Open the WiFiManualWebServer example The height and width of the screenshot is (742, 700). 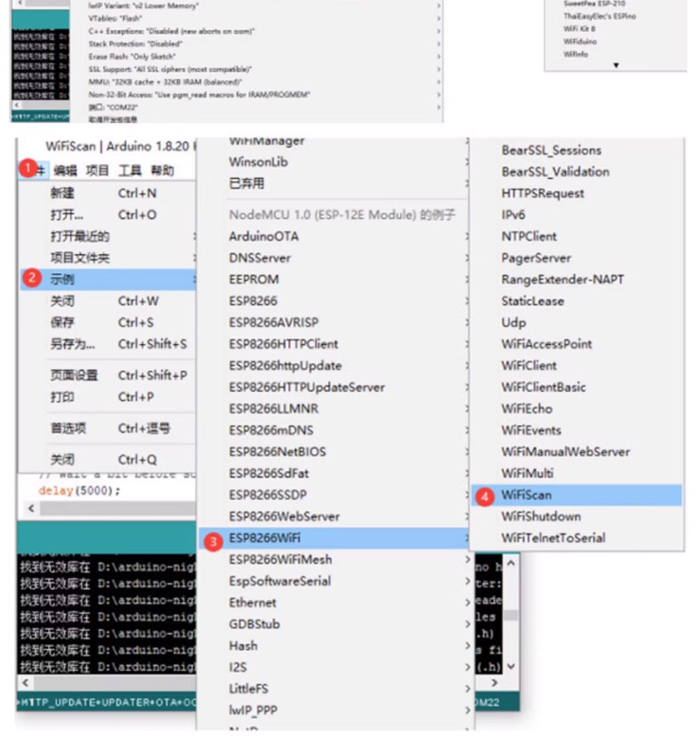click(577, 451)
